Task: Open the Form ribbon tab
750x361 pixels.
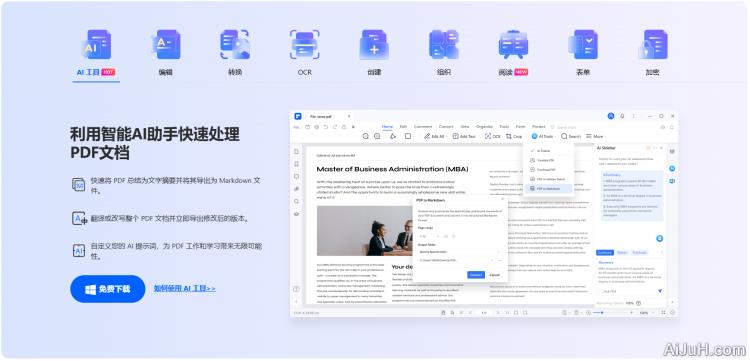Action: [520, 127]
